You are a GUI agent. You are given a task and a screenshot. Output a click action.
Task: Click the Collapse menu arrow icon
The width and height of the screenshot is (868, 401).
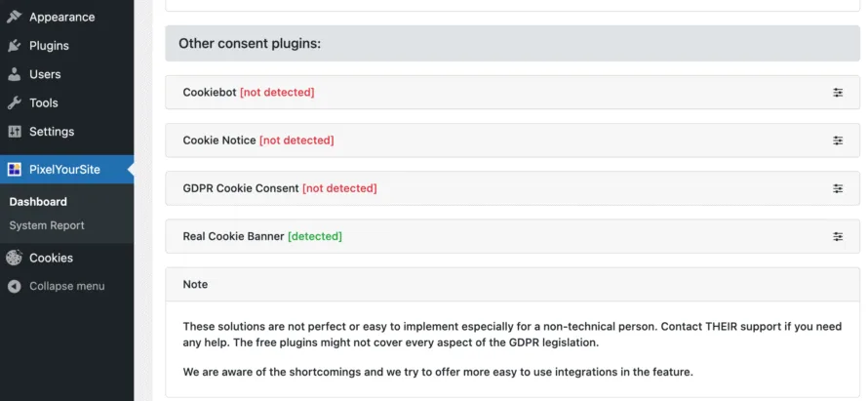click(x=14, y=286)
